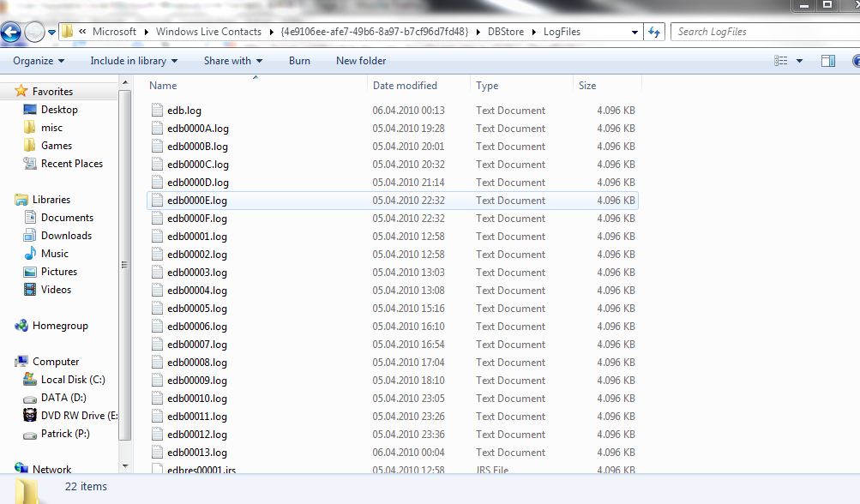Select the edb0000D.log file icon
Screen dimensions: 860x504
coord(158,183)
